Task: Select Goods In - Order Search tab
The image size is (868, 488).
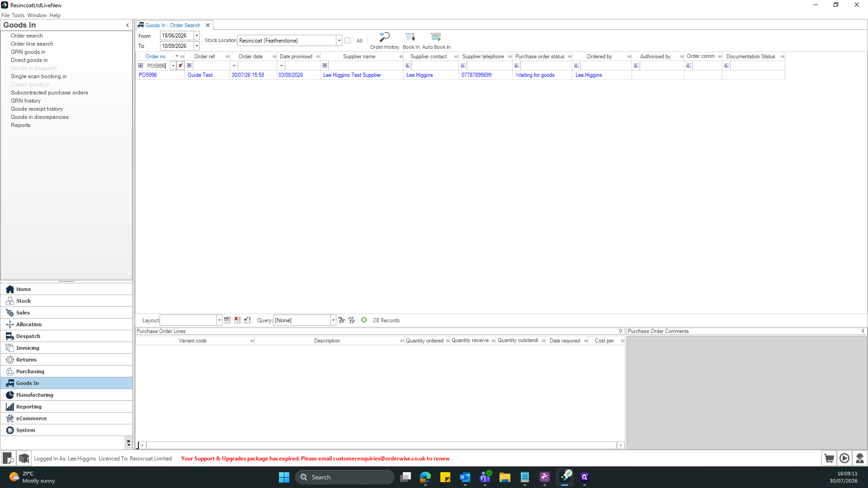Action: click(x=172, y=25)
